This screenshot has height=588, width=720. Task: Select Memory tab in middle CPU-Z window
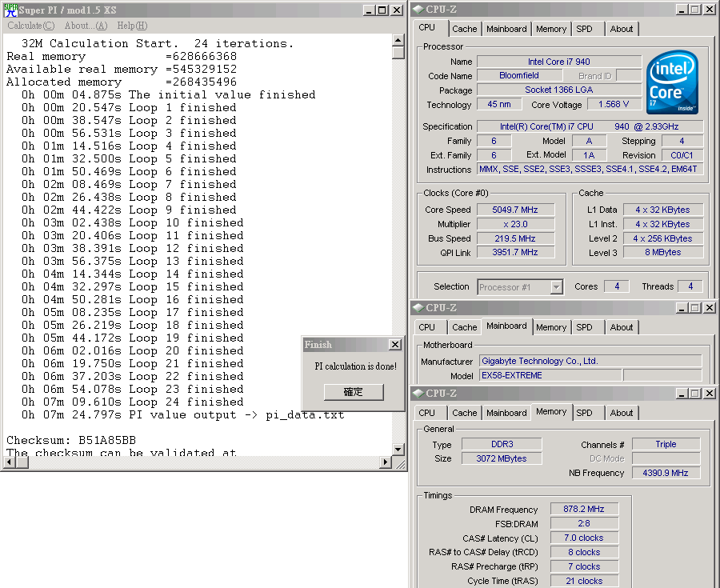coord(551,327)
